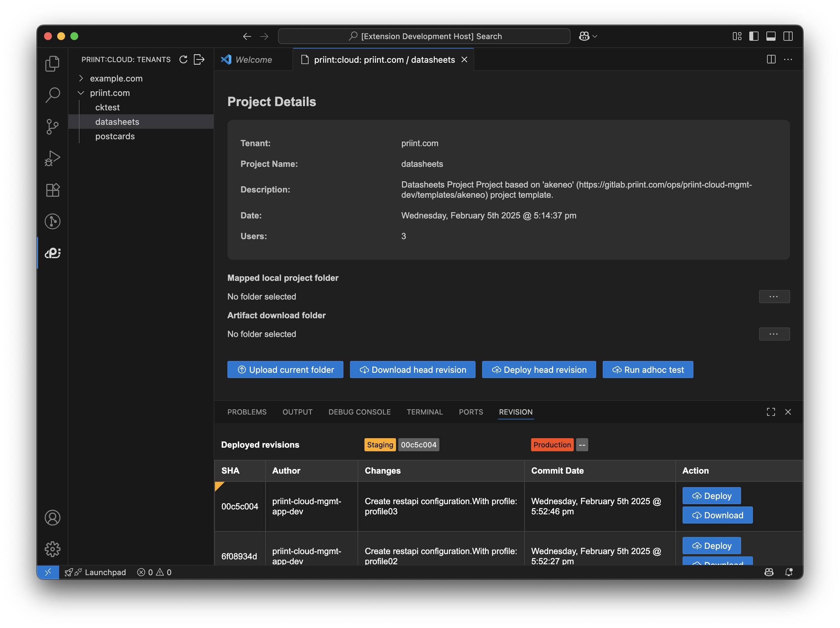Viewport: 840px width, 628px height.
Task: Toggle the secondary side bar
Action: tap(788, 36)
